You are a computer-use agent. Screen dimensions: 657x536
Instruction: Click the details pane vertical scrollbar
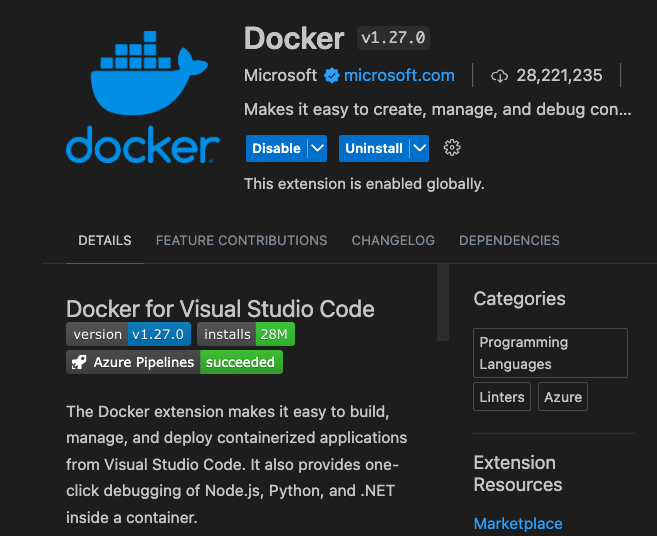tap(442, 303)
